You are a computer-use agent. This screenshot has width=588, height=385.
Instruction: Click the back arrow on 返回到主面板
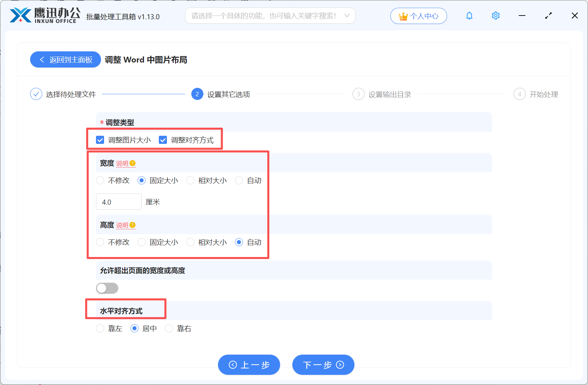tap(42, 59)
